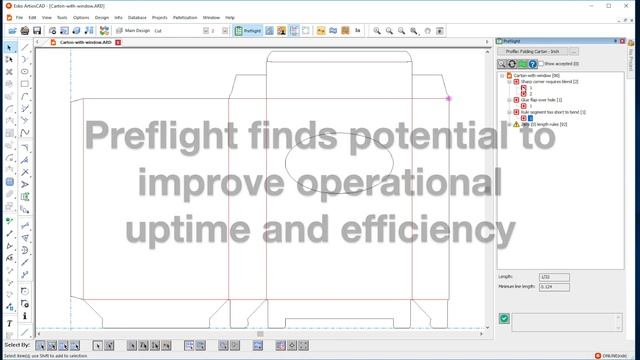Close the Carton-with-window.ARD tab

(118, 42)
